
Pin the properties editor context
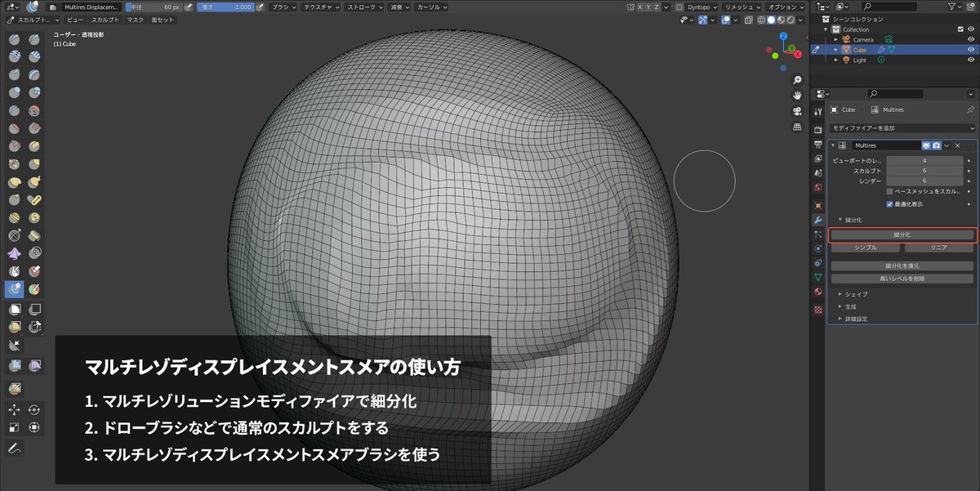[969, 109]
